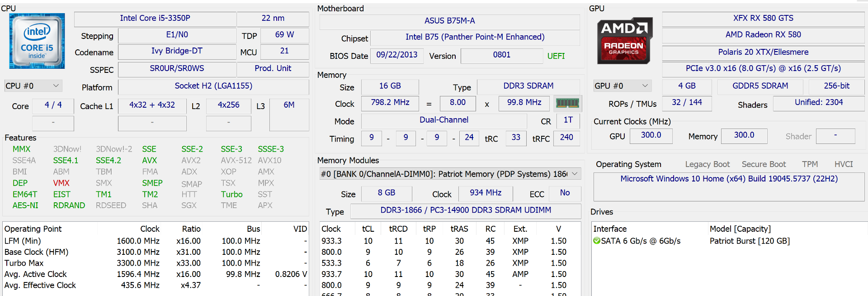Click the green checkmark beside SATA 6 Gb/s

[597, 241]
